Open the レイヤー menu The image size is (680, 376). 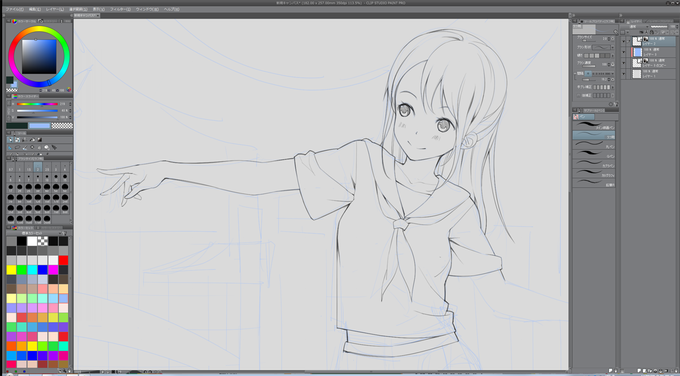(55, 9)
